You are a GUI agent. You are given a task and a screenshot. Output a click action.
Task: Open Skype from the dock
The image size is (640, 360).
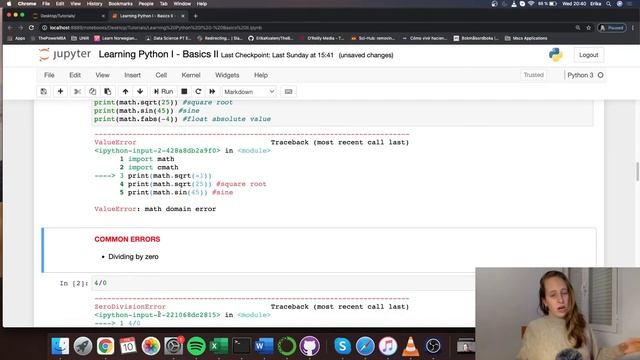tap(342, 346)
